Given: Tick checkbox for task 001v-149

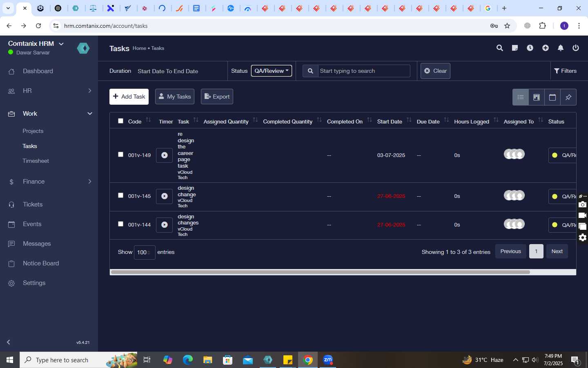Looking at the screenshot, I should coord(120,155).
